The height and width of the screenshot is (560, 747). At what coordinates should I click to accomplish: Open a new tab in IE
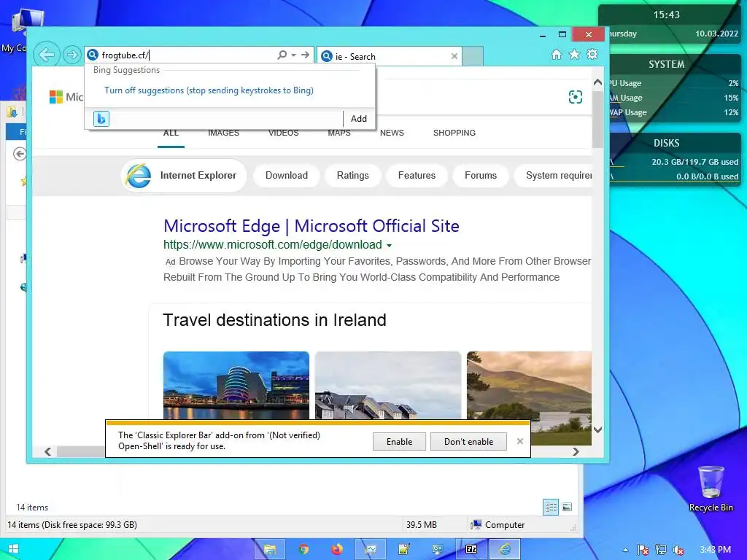[473, 56]
